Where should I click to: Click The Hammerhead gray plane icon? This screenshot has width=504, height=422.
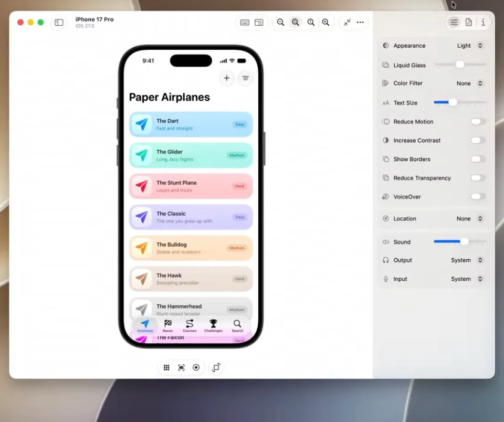coord(142,309)
